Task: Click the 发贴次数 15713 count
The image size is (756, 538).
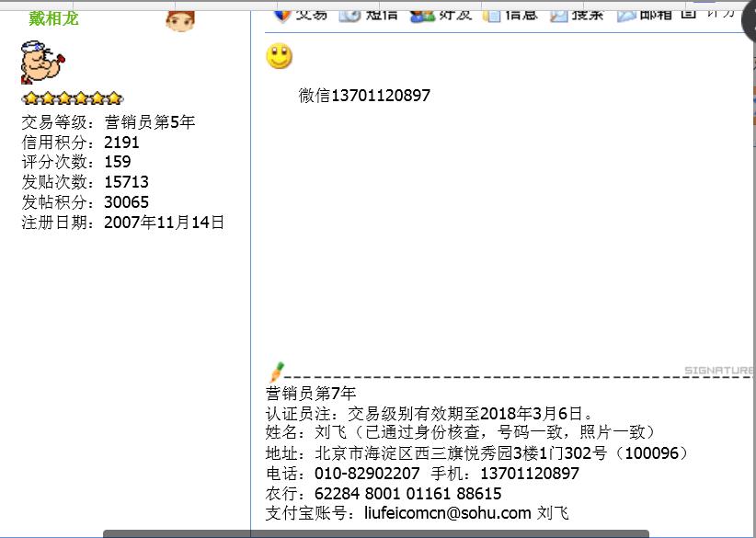Action: (x=126, y=182)
